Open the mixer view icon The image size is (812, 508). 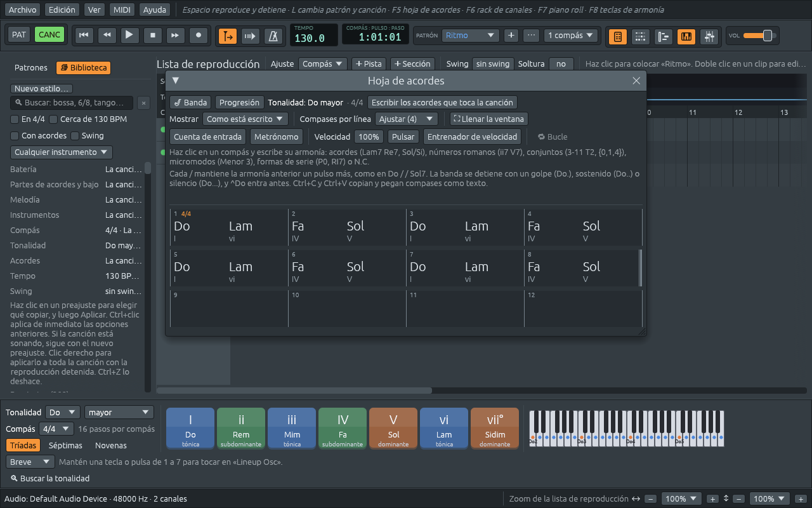[x=709, y=36]
